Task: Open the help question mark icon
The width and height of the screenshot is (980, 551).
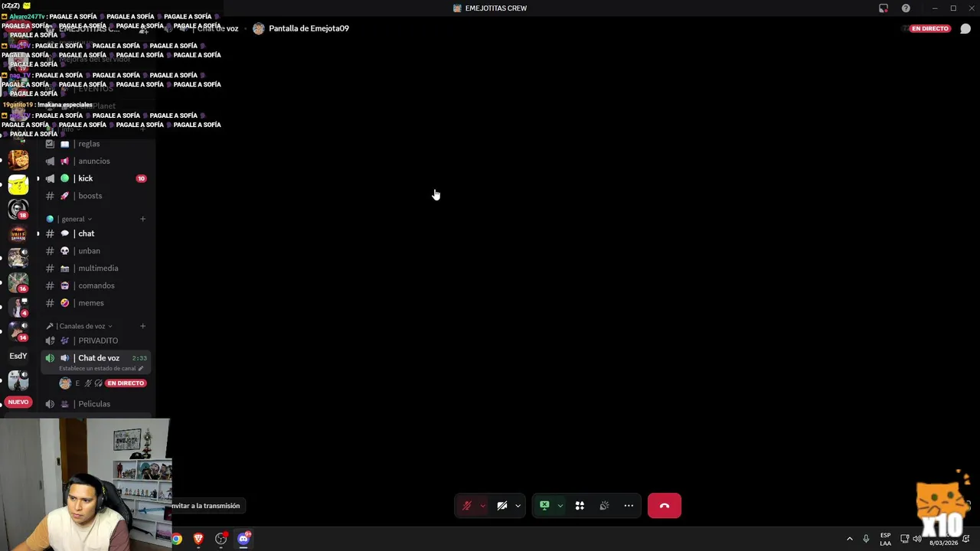Action: tap(906, 8)
